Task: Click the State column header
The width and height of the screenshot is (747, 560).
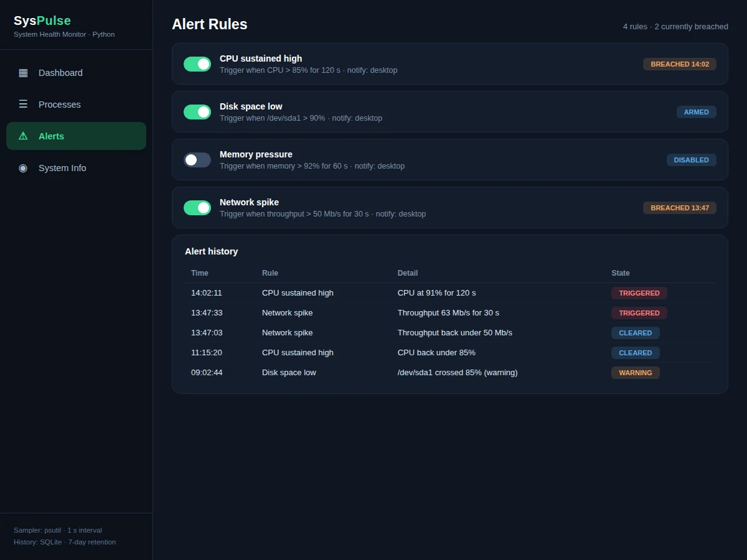Action: [x=621, y=273]
